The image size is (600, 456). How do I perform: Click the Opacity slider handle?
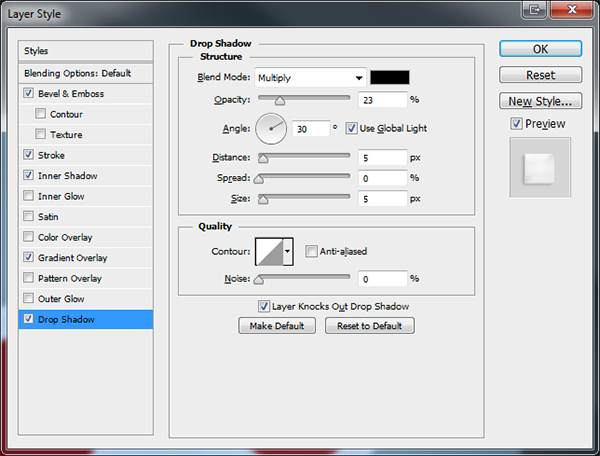[280, 101]
